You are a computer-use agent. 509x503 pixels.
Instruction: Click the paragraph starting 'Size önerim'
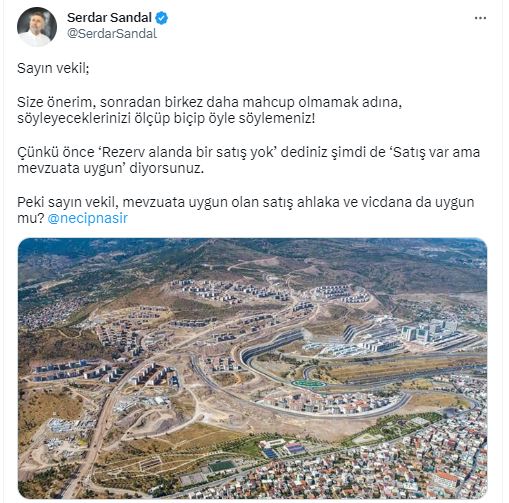[x=210, y=110]
